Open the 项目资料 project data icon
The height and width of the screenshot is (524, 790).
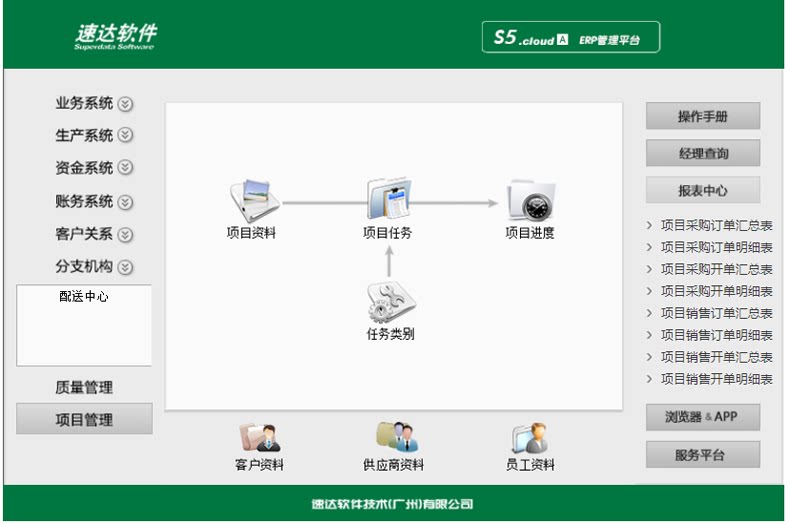254,201
